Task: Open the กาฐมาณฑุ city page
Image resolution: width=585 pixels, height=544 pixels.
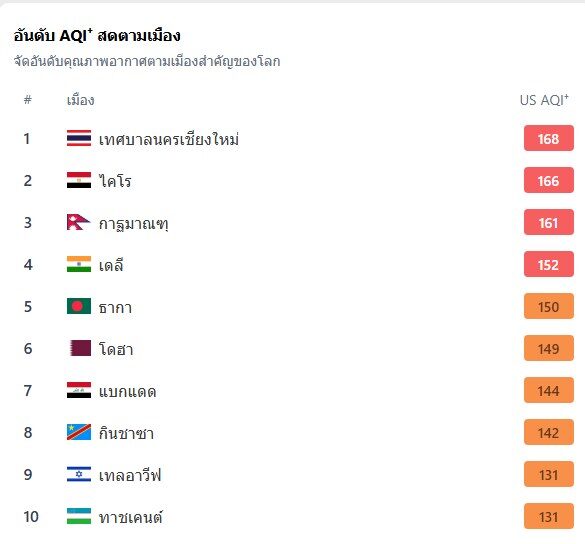Action: (133, 223)
